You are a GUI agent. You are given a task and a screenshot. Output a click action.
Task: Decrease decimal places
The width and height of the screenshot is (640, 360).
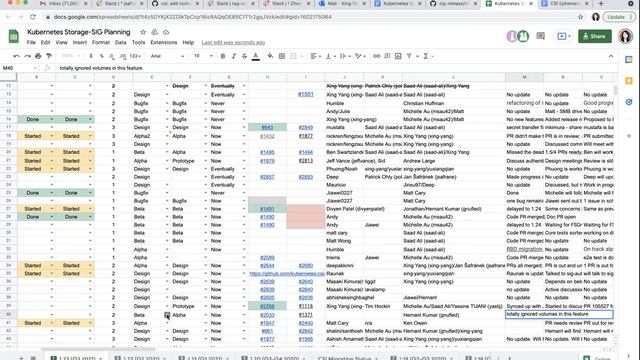click(x=112, y=56)
